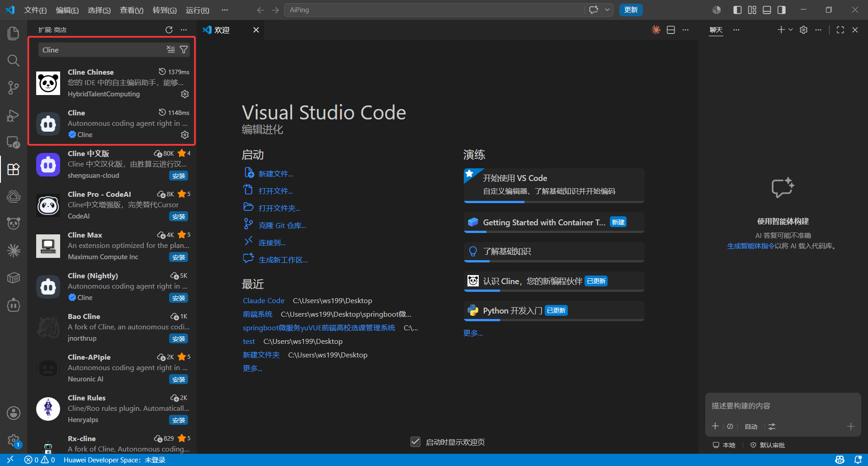Viewport: 868px width, 466px height.
Task: Open the 查看(V) menu
Action: pyautogui.click(x=132, y=10)
